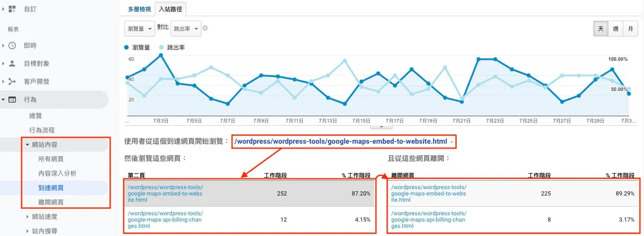Remove the 跳出率 comparison metric
This screenshot has height=236, width=644.
205,28
